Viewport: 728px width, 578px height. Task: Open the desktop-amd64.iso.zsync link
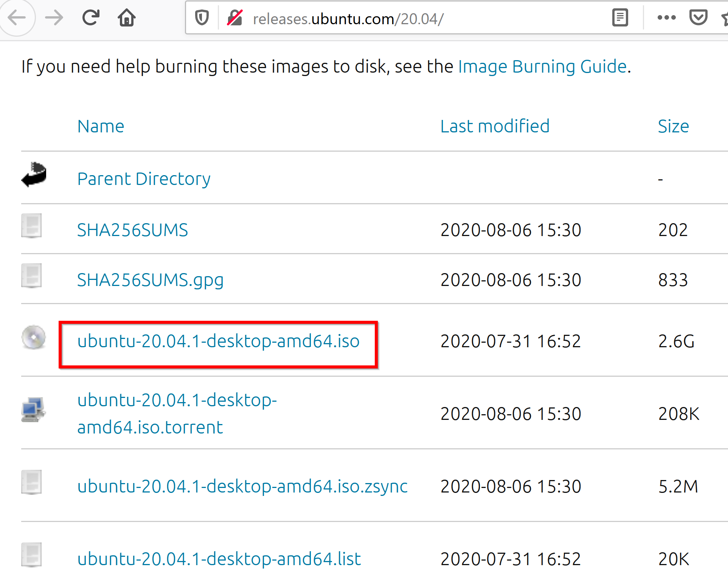(x=242, y=486)
